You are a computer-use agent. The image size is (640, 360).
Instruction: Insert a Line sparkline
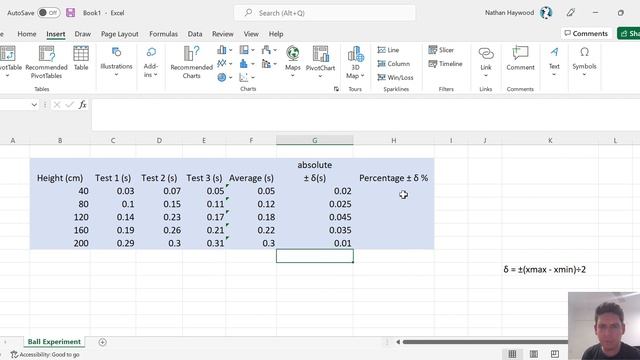pos(388,50)
